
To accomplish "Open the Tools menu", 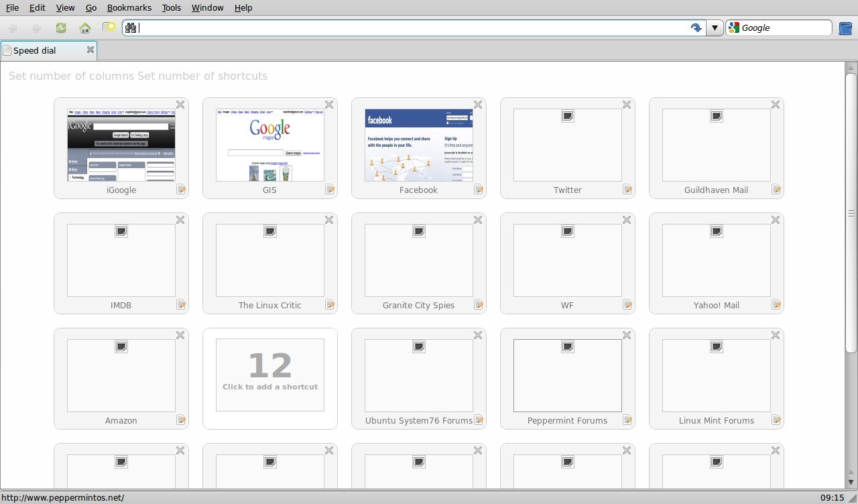I will point(172,7).
